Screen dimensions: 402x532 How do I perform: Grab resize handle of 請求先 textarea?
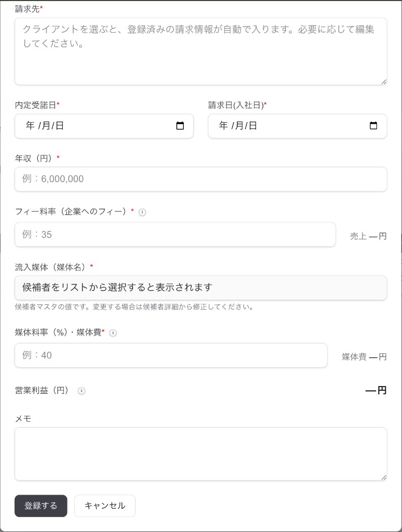click(384, 82)
